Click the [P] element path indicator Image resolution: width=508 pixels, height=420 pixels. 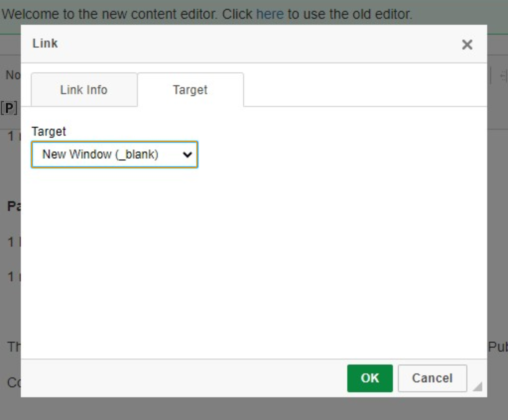pyautogui.click(x=9, y=108)
